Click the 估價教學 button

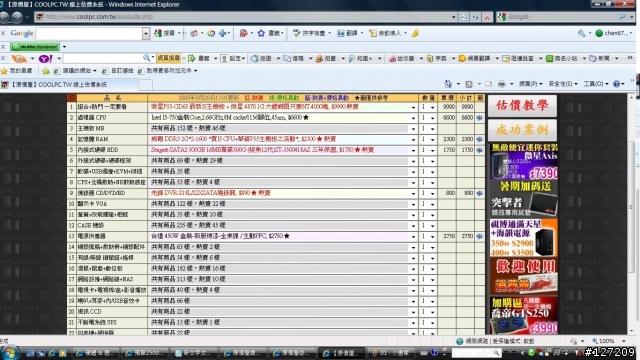pyautogui.click(x=522, y=106)
